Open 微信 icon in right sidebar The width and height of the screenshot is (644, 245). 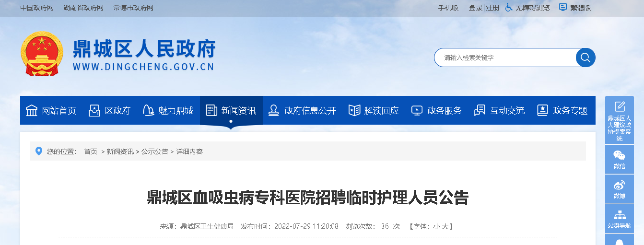[620, 159]
